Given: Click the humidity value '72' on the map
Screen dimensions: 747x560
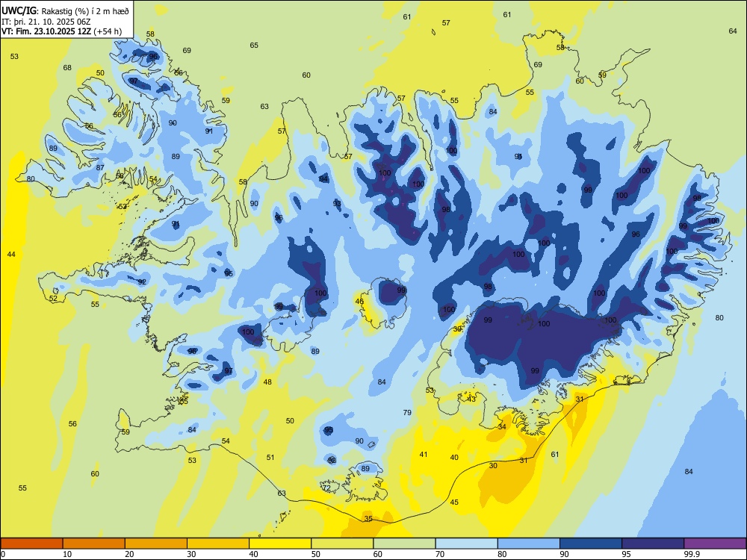Looking at the screenshot, I should coord(326,488).
